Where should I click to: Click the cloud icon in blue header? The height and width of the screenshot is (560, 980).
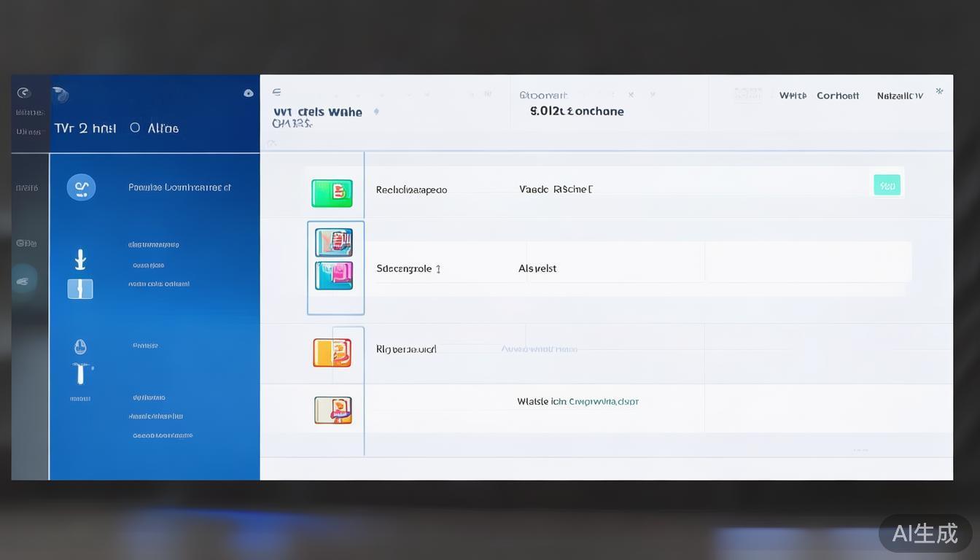(x=249, y=93)
